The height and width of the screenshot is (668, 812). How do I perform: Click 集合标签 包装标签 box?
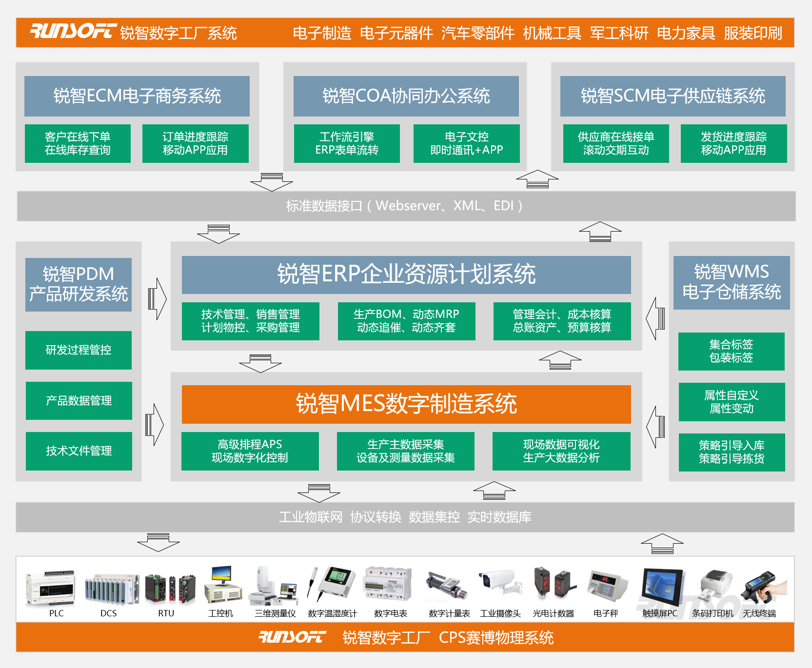[x=732, y=352]
